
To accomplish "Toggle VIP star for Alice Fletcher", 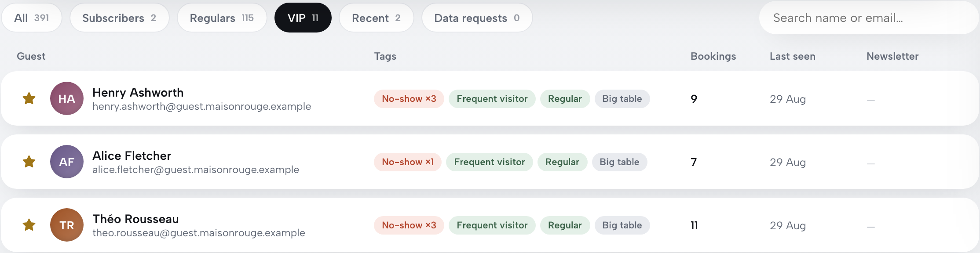I will (29, 162).
